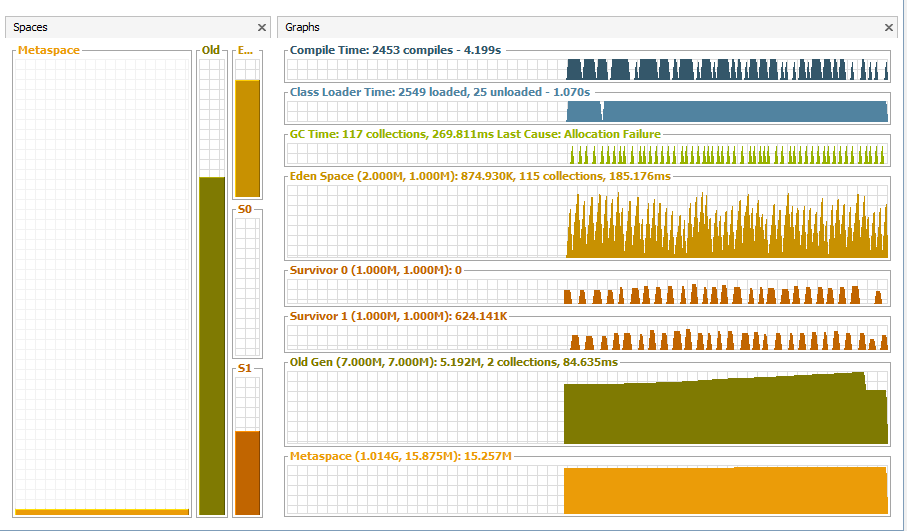907x531 pixels.
Task: Click the S0 survivor space bar
Action: pos(247,285)
